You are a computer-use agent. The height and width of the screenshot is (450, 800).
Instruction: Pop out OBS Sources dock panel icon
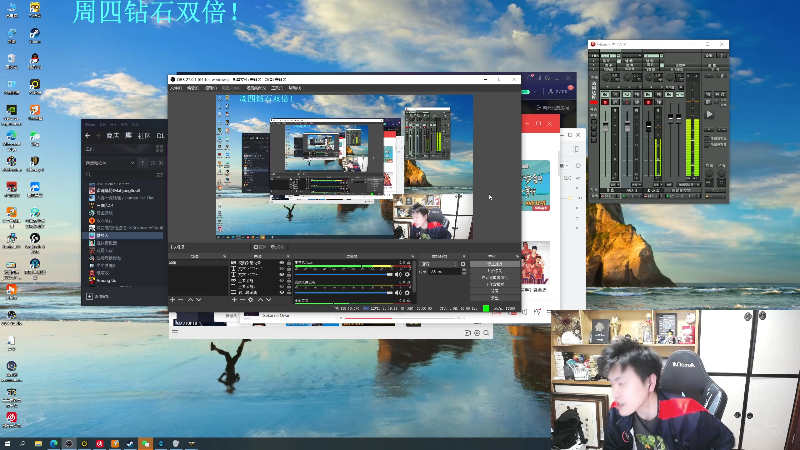click(288, 256)
